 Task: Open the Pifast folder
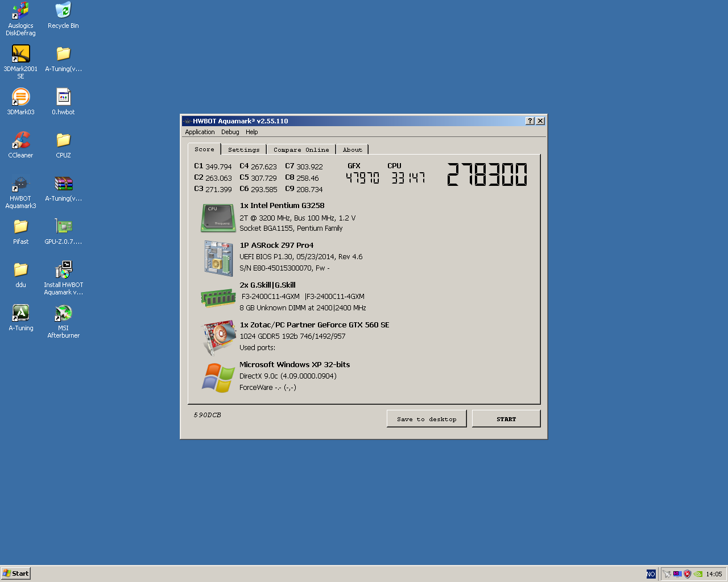point(20,231)
